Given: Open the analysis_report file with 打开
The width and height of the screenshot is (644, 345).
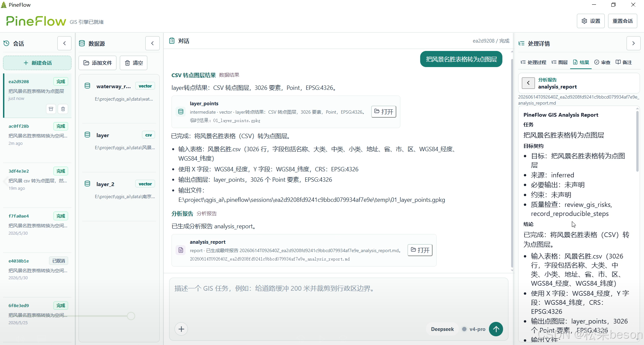Looking at the screenshot, I should pyautogui.click(x=420, y=250).
